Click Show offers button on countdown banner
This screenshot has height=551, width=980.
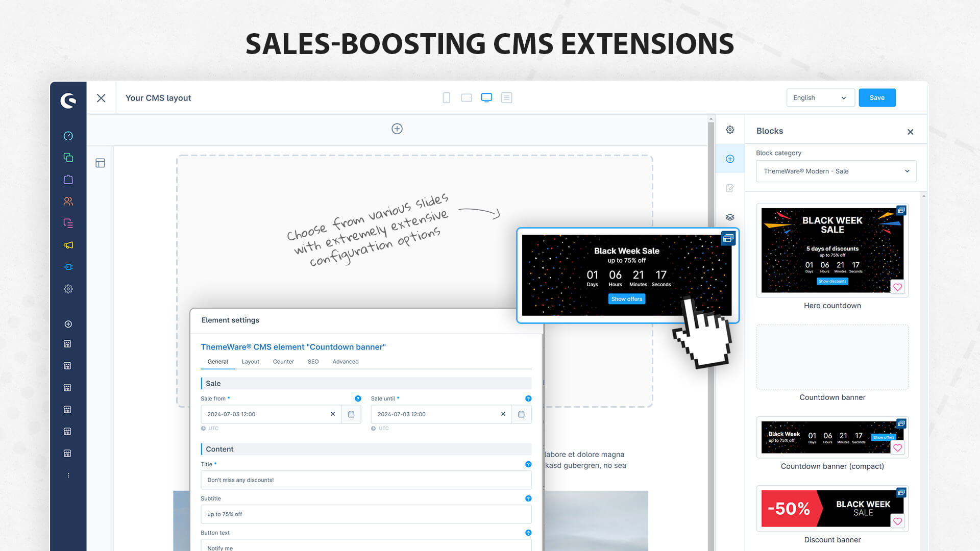pyautogui.click(x=625, y=298)
